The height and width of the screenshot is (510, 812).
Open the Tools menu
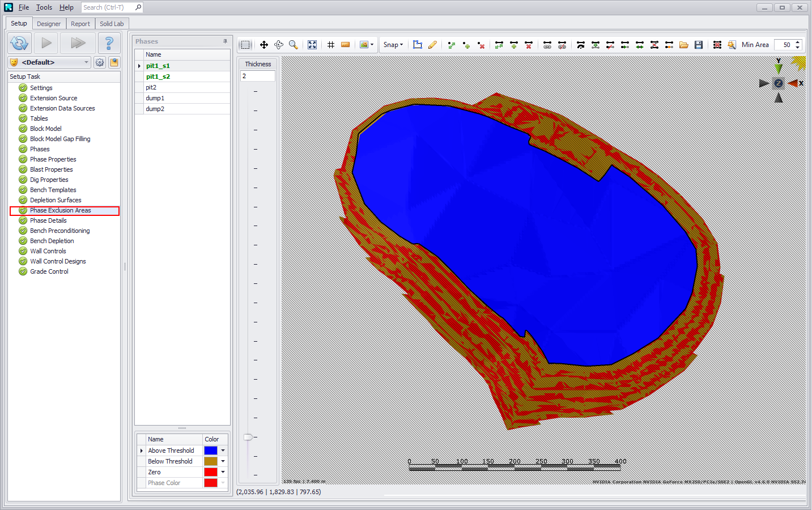click(x=44, y=7)
